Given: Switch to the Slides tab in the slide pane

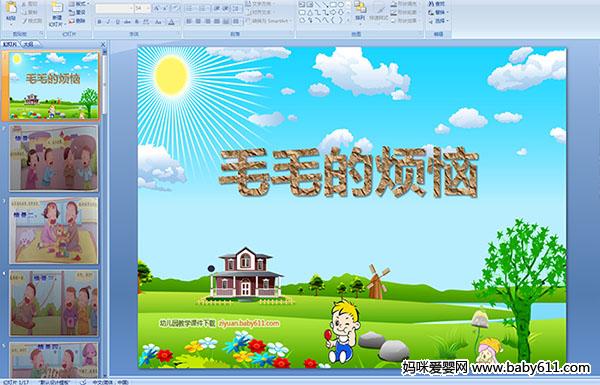Looking at the screenshot, I should coord(10,44).
